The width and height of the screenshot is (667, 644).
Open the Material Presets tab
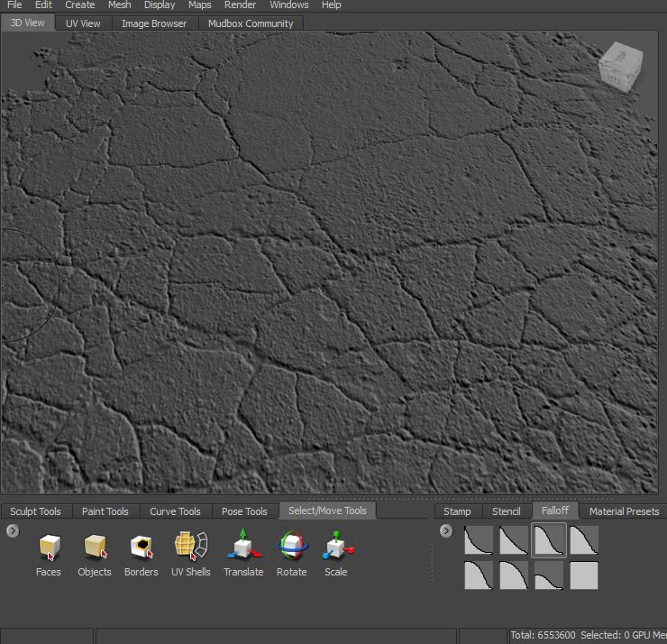(624, 511)
